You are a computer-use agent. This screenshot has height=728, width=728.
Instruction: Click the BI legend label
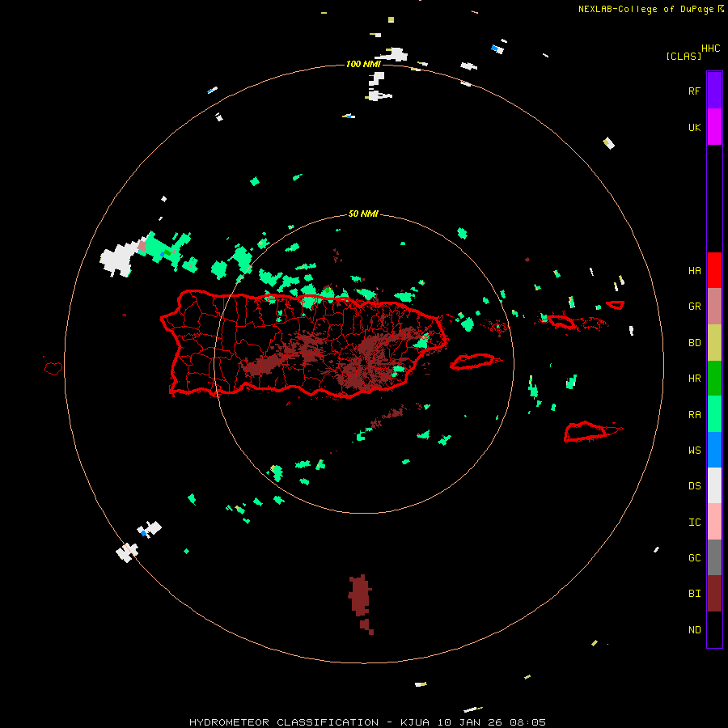[694, 594]
